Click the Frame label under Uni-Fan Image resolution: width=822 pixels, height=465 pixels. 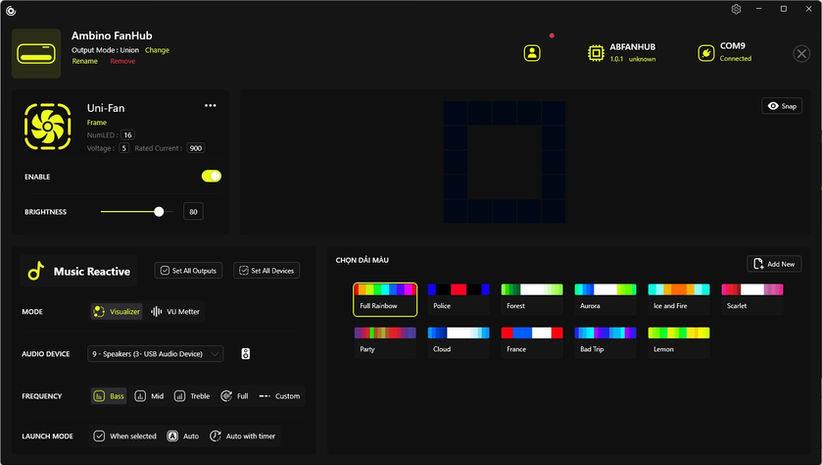tap(96, 123)
